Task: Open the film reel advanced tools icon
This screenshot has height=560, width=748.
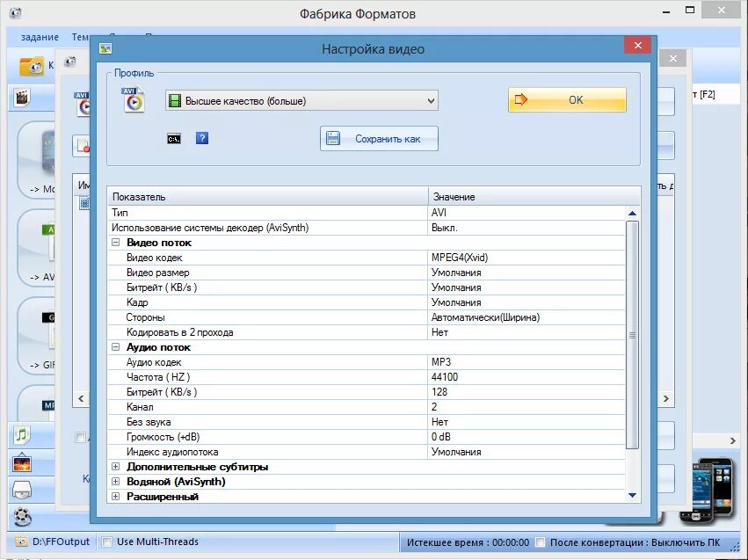Action: (x=23, y=517)
